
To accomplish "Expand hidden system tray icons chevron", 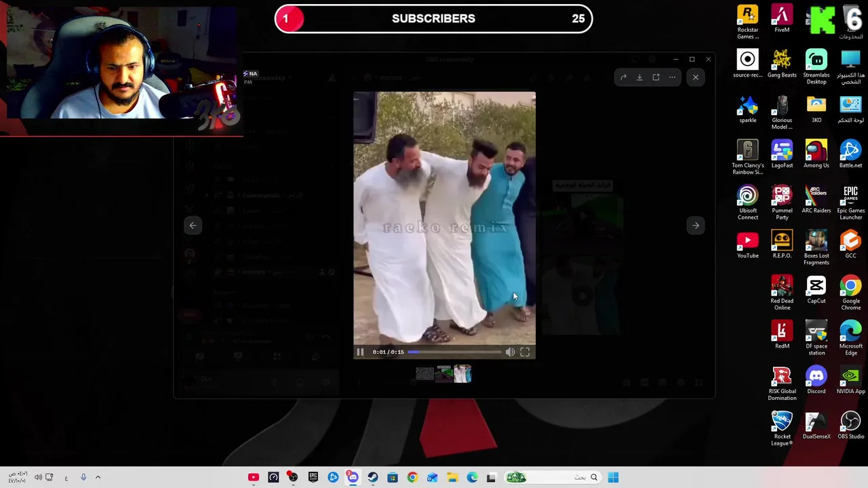I will (98, 477).
